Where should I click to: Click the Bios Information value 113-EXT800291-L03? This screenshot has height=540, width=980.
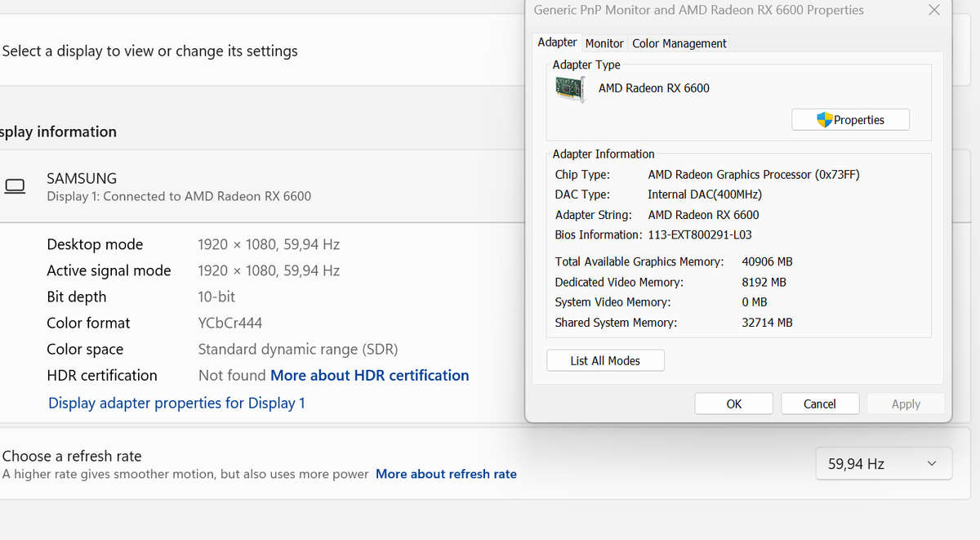700,235
